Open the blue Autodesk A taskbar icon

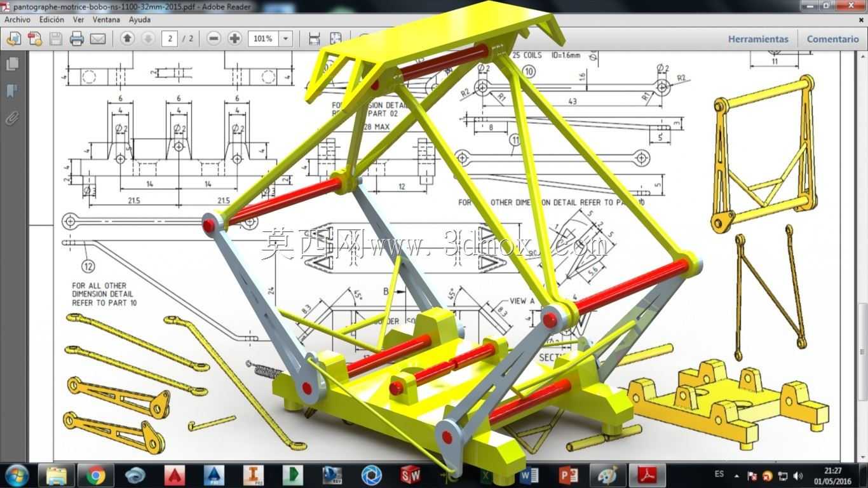[x=214, y=475]
